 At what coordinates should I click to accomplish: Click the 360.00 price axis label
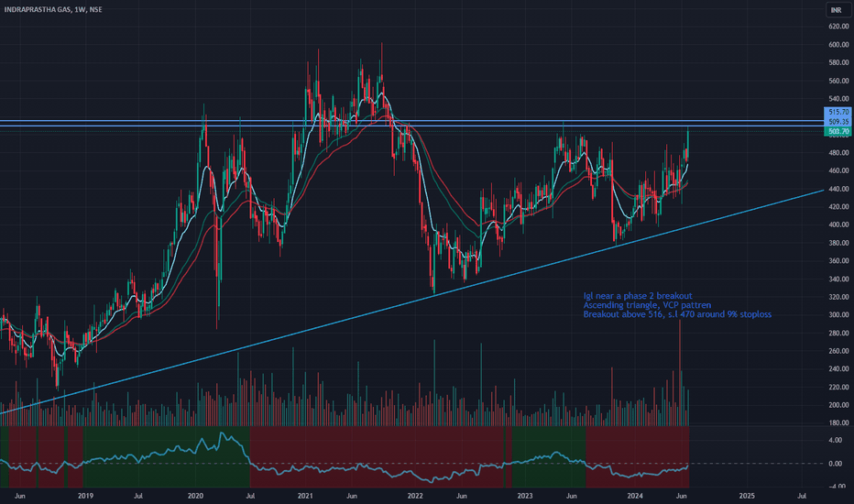pos(838,260)
